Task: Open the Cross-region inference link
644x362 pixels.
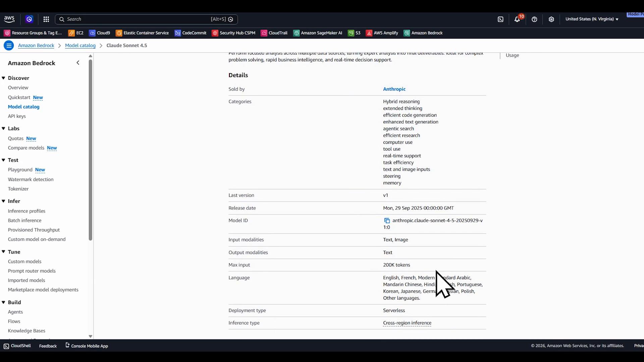Action: pos(407,323)
